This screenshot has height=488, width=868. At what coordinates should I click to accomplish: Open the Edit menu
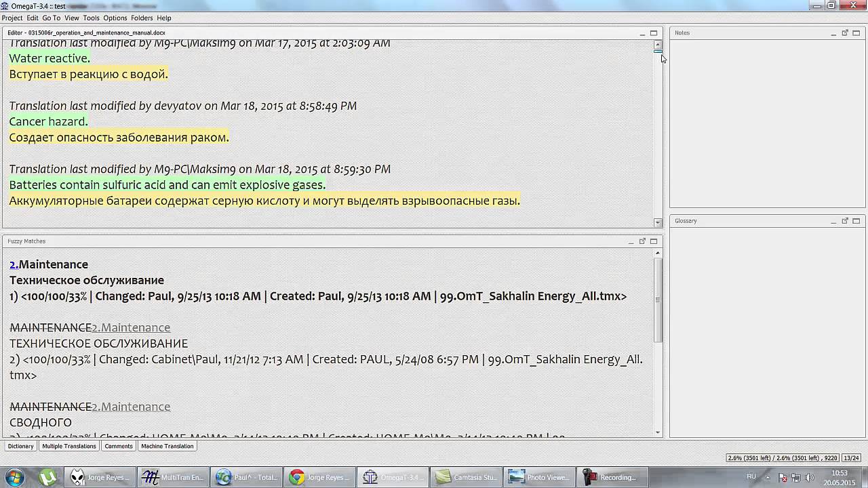click(33, 18)
